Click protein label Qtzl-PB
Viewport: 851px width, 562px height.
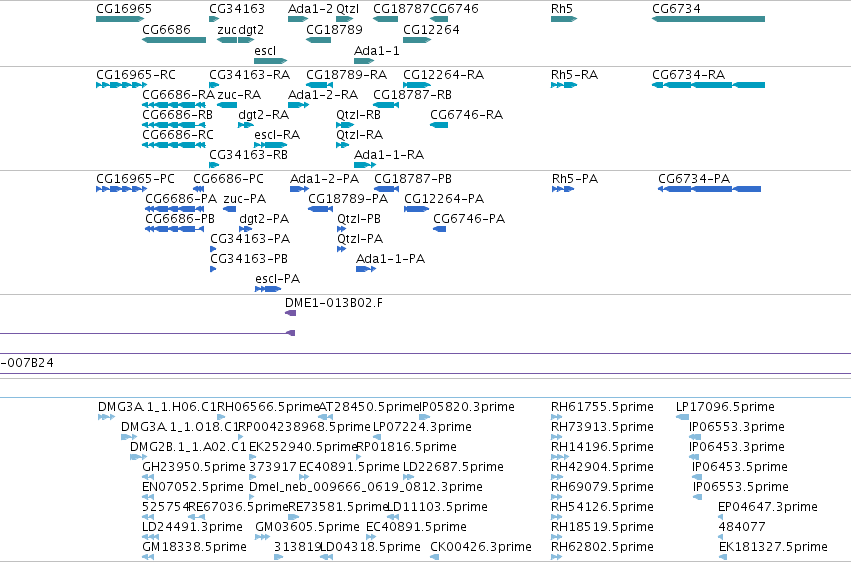click(359, 219)
